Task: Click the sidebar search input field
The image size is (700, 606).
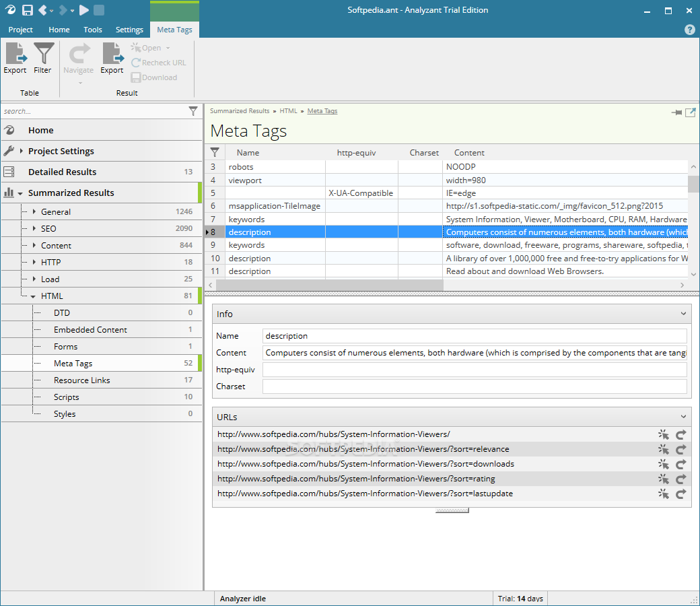Action: point(94,111)
